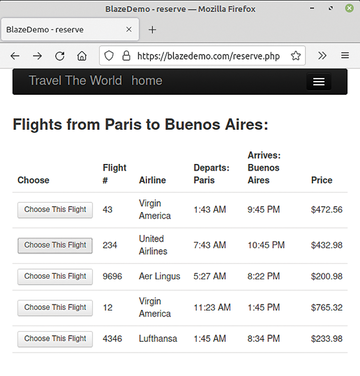Choose Aer Lingus flight 9696

pos(55,276)
